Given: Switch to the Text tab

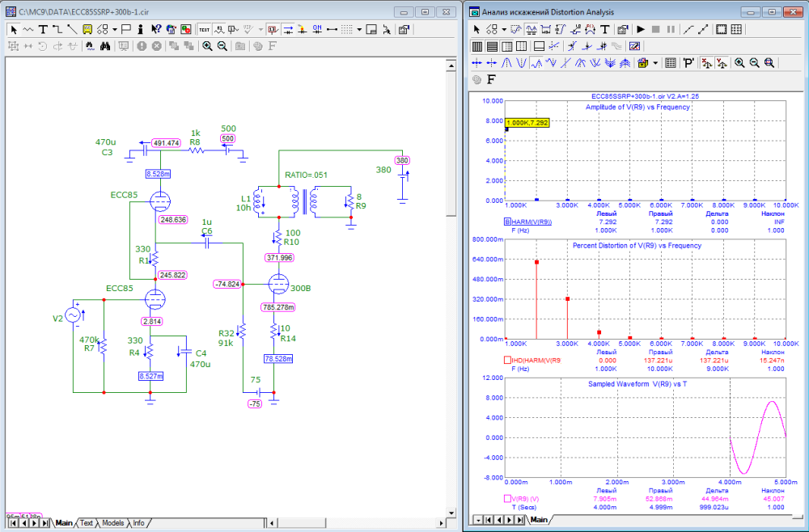Looking at the screenshot, I should (86, 523).
